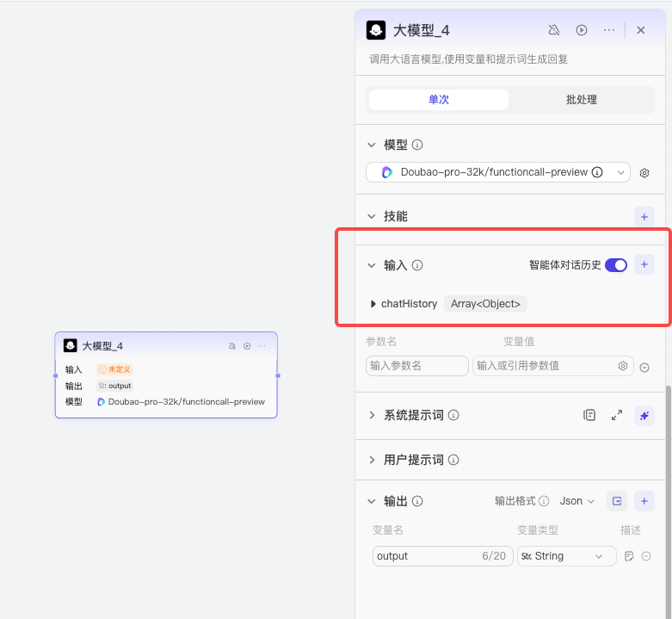This screenshot has width=672, height=619.
Task: Click the 大模型_4 panel header logo icon
Action: (x=376, y=30)
